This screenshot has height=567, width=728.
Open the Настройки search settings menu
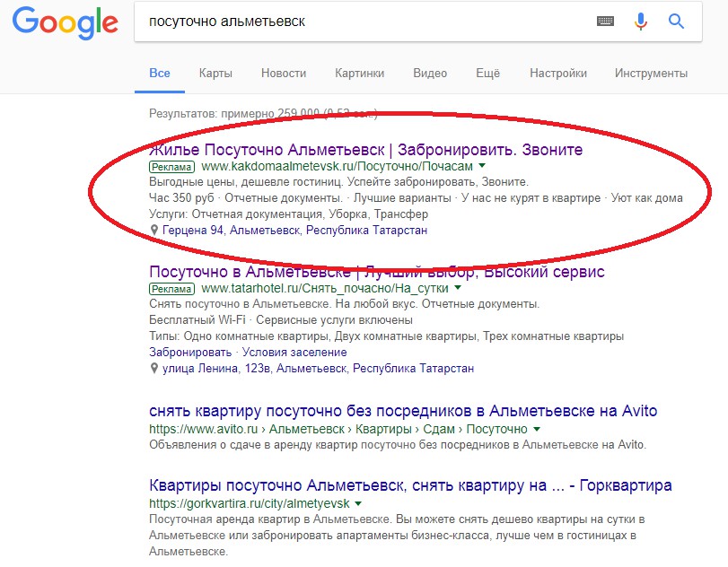pyautogui.click(x=558, y=74)
